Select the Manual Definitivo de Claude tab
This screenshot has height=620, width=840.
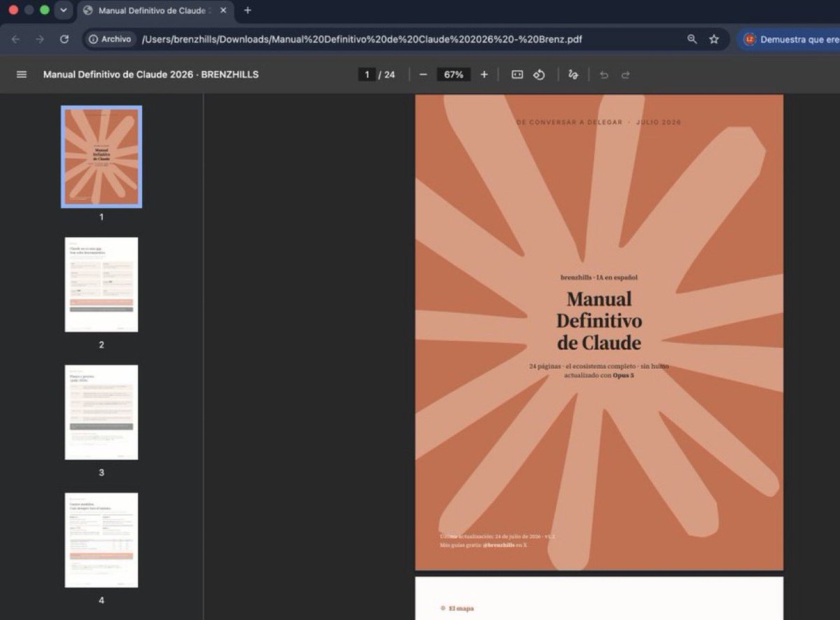pyautogui.click(x=154, y=10)
